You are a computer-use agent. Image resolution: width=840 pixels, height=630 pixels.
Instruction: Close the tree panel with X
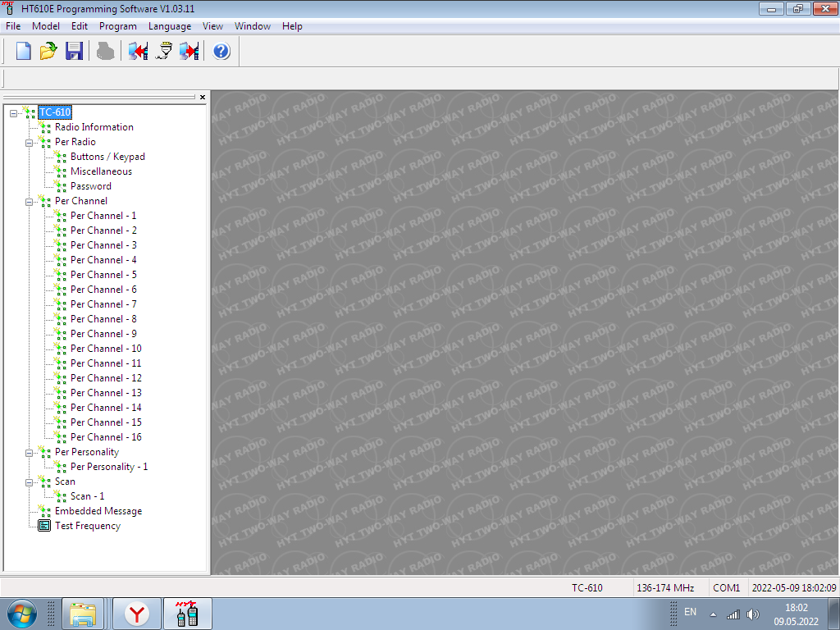203,97
